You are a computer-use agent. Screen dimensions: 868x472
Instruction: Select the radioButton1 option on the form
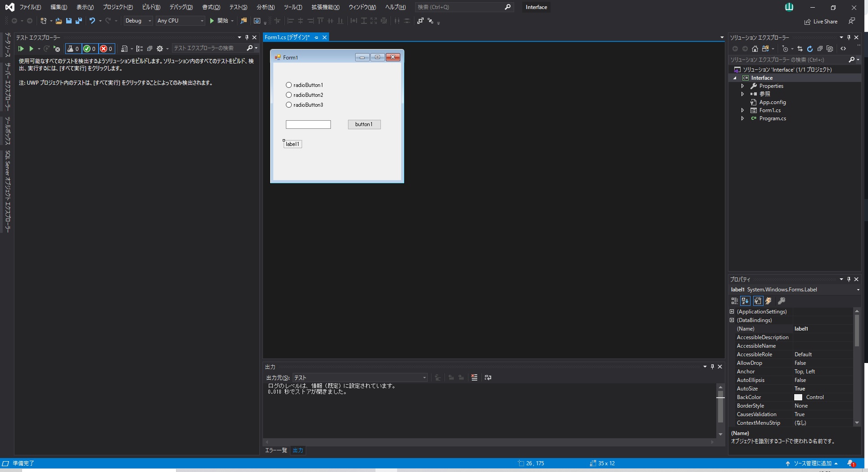pyautogui.click(x=289, y=85)
